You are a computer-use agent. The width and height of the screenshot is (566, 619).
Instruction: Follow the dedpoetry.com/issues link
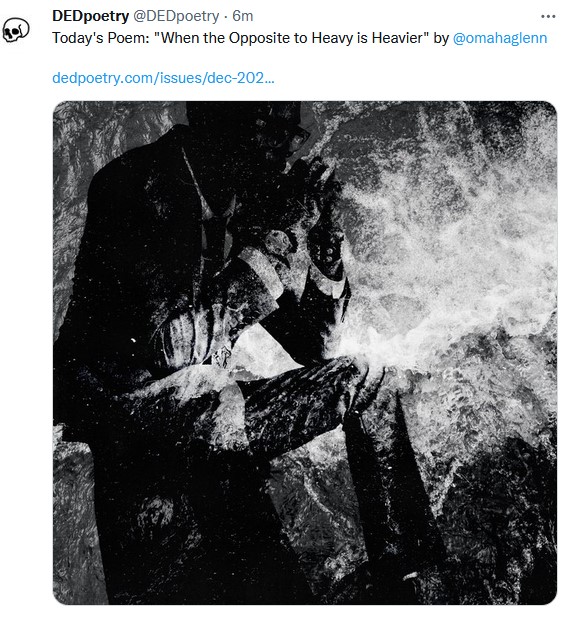coord(163,78)
